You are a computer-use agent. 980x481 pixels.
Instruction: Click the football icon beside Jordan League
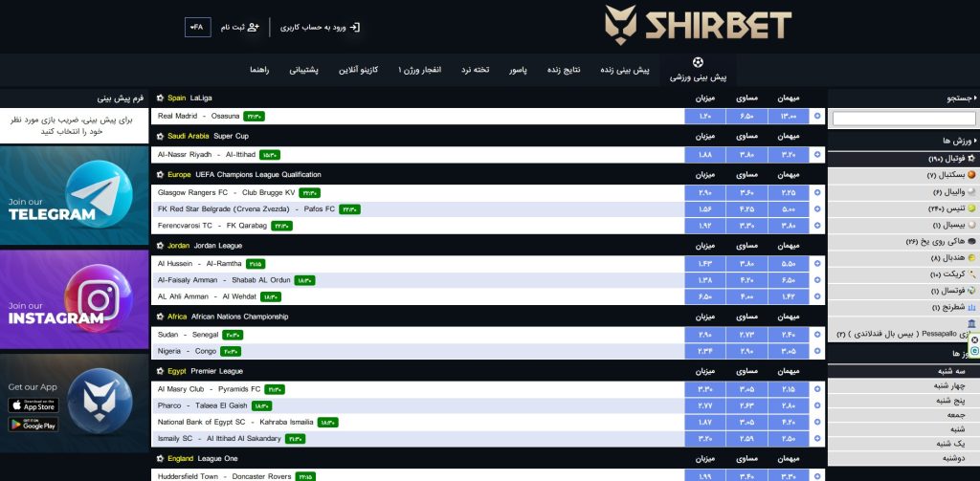tap(161, 246)
